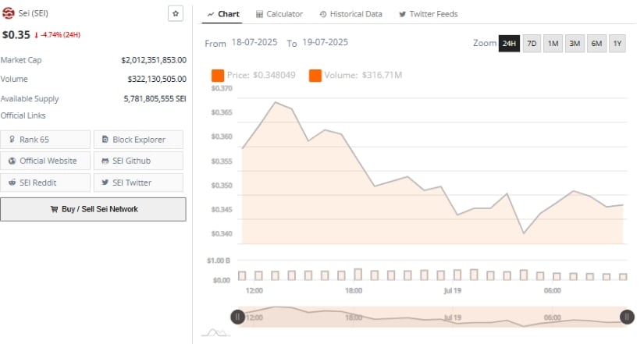This screenshot has height=344, width=644.
Task: Open the Rank 65 link
Action: (45, 140)
